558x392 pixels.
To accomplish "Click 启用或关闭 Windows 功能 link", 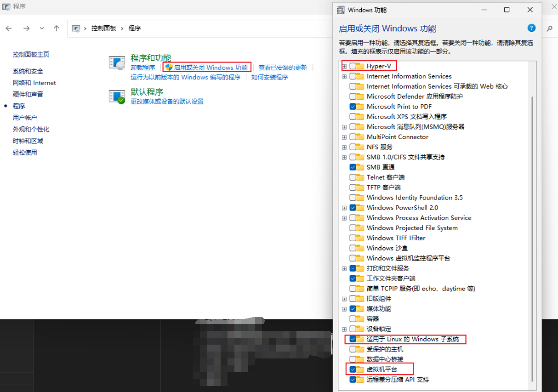I will click(211, 68).
